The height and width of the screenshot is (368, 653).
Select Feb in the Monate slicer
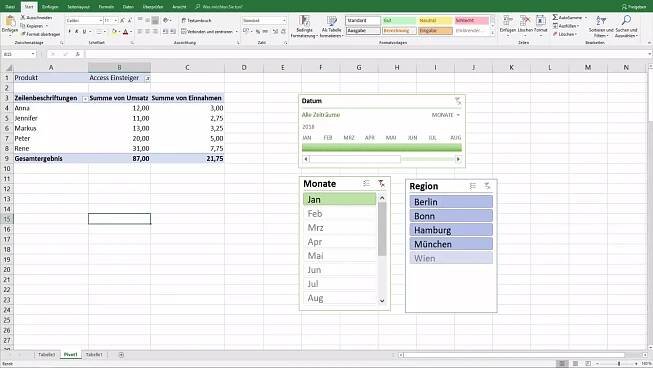point(339,214)
